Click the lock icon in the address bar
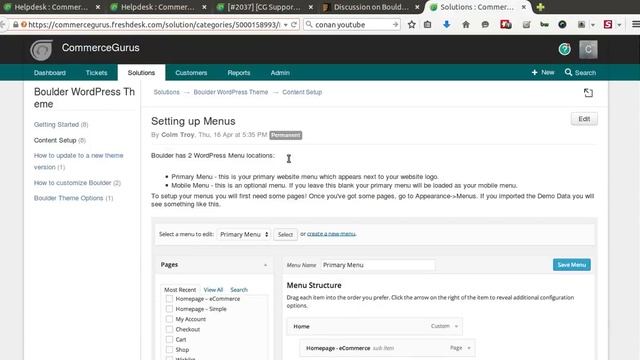This screenshot has width=640, height=360. tap(16, 24)
